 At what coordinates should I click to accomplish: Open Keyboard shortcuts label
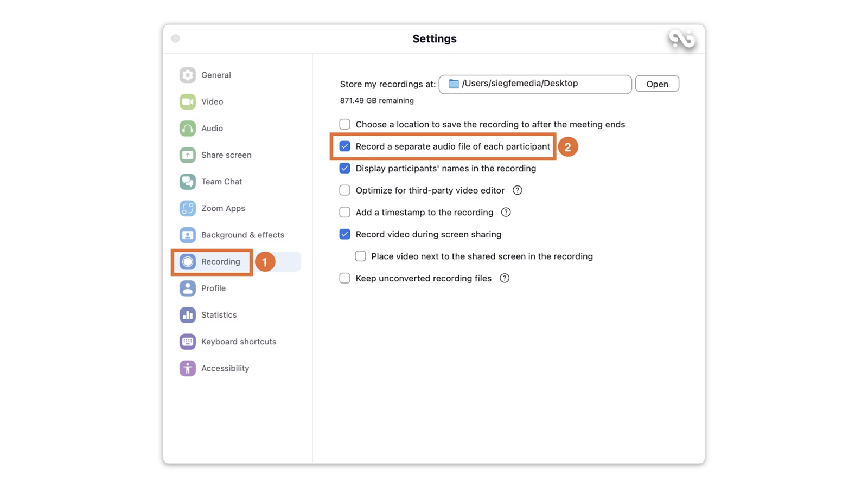click(239, 342)
